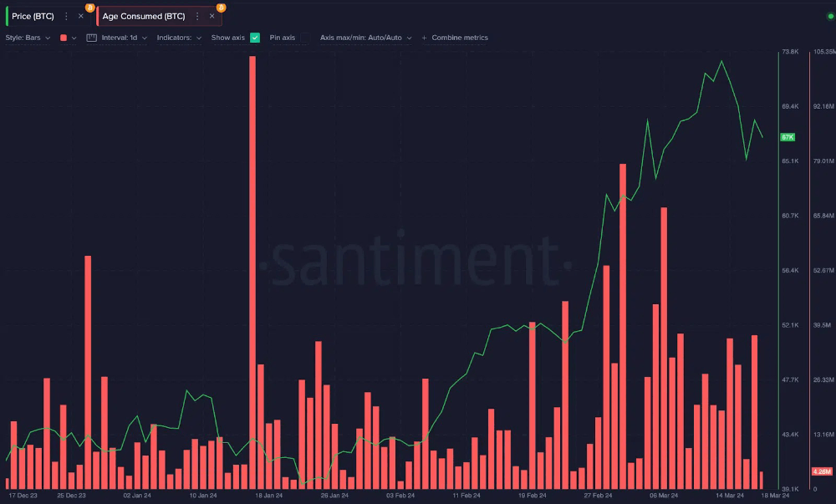The height and width of the screenshot is (504, 836).
Task: Click the 03 Feb 24 date label
Action: 400,496
